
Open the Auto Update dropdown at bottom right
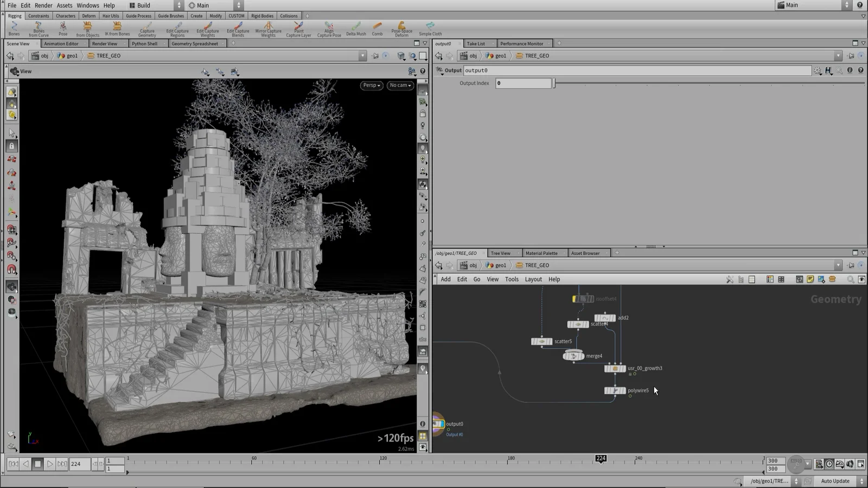point(835,480)
